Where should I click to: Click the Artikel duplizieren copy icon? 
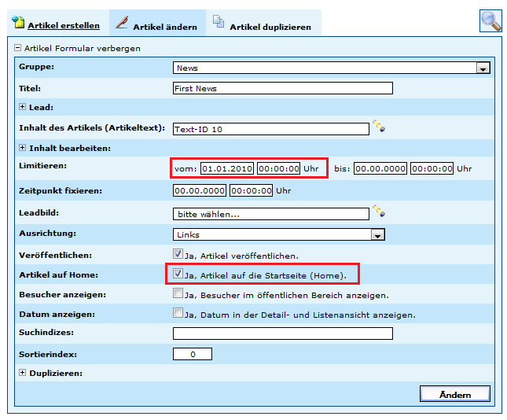click(x=218, y=23)
